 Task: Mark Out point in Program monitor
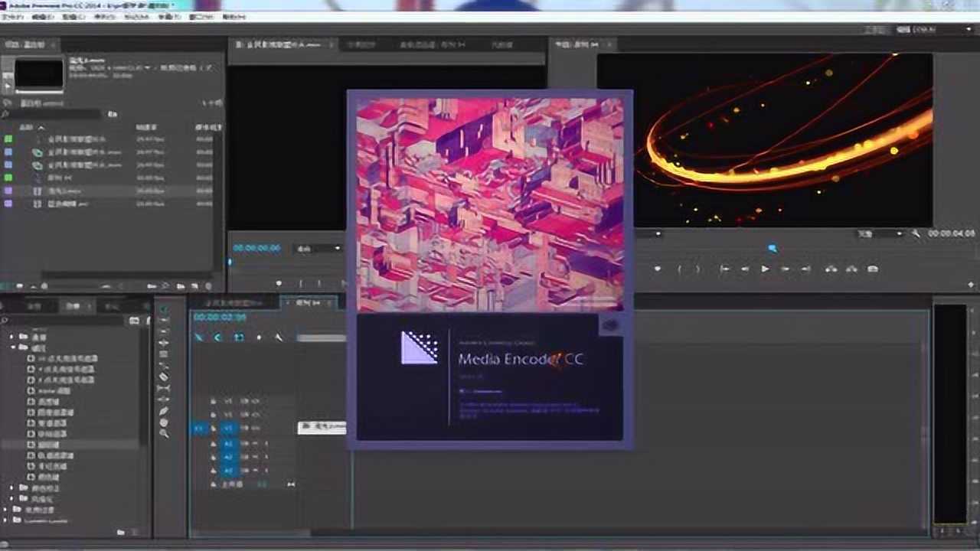point(697,269)
